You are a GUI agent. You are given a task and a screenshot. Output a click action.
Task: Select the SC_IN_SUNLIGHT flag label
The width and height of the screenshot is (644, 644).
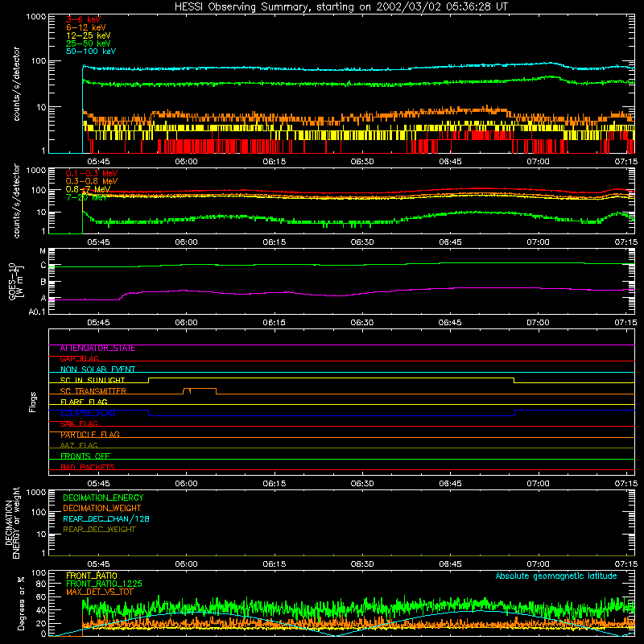coord(93,380)
